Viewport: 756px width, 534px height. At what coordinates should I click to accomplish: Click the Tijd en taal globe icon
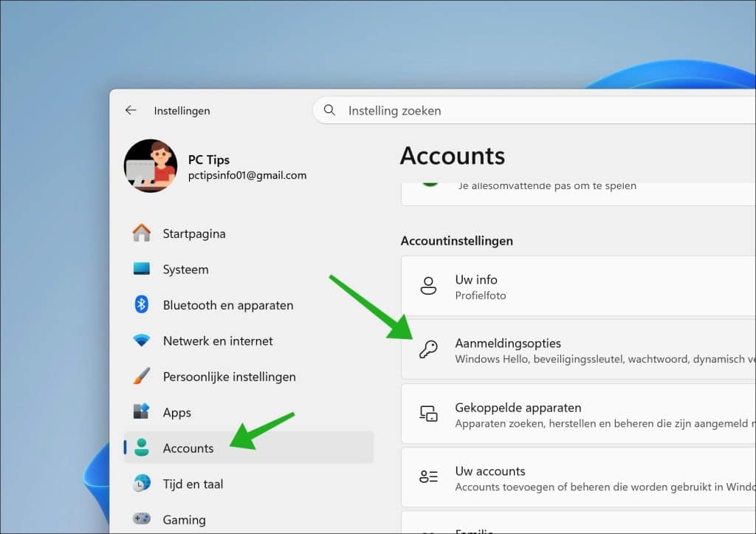pos(141,483)
